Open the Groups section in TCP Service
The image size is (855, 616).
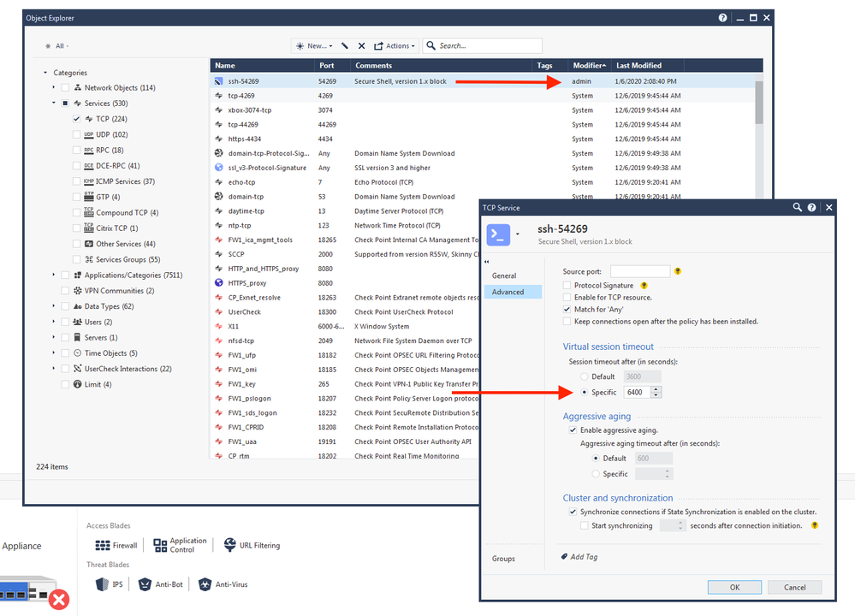503,559
